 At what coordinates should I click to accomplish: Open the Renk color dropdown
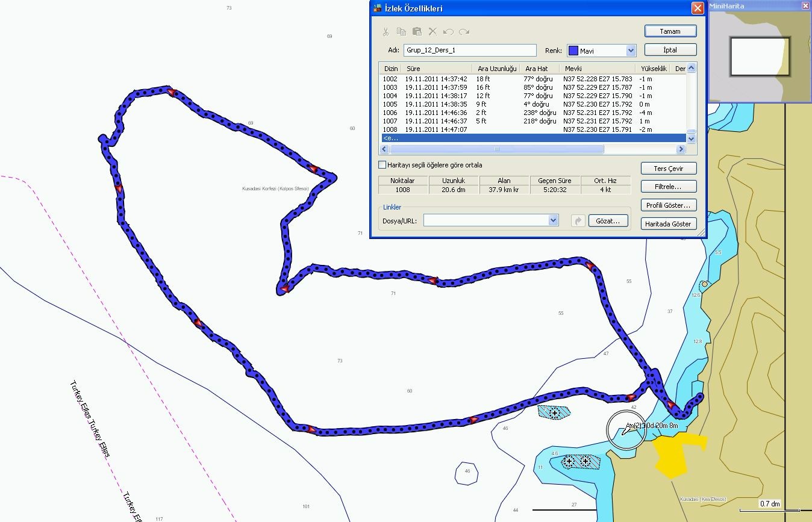[631, 51]
